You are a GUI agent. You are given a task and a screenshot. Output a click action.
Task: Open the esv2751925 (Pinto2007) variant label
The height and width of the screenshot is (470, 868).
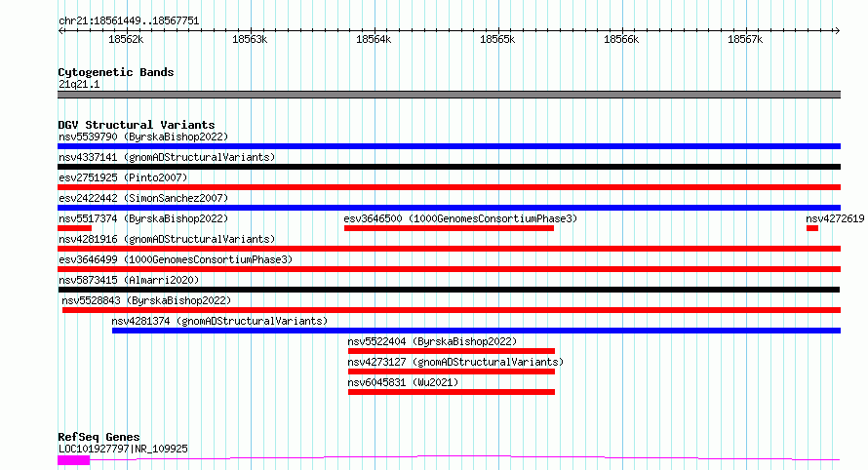click(123, 177)
